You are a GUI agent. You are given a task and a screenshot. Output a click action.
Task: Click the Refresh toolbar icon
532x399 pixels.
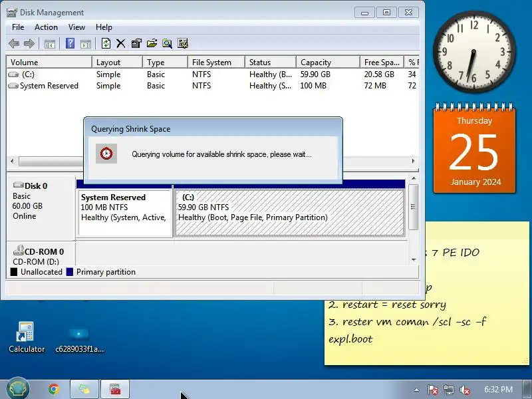pyautogui.click(x=106, y=43)
